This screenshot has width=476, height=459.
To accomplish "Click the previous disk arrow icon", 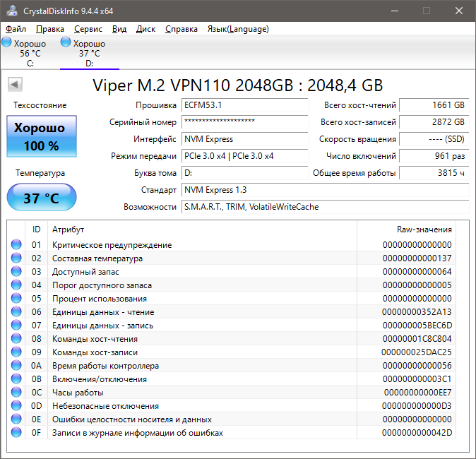I will click(x=15, y=84).
